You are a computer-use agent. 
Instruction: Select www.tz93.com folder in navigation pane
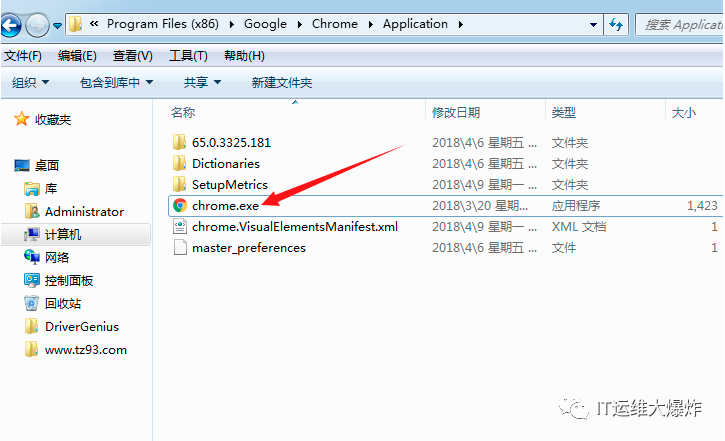(86, 350)
